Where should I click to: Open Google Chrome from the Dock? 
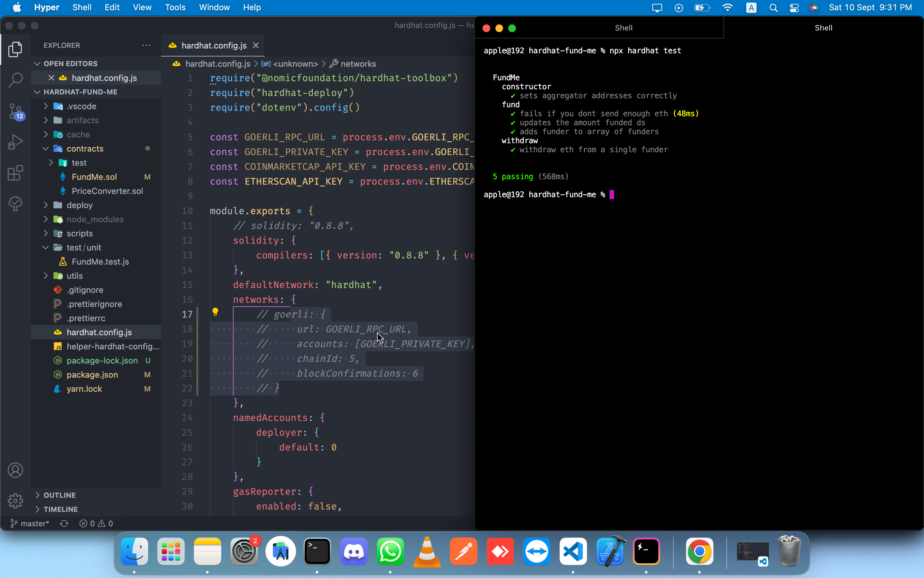pos(699,551)
